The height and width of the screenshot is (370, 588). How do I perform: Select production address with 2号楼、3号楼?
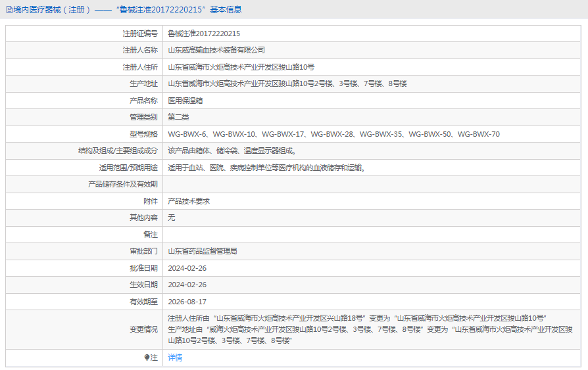(287, 83)
